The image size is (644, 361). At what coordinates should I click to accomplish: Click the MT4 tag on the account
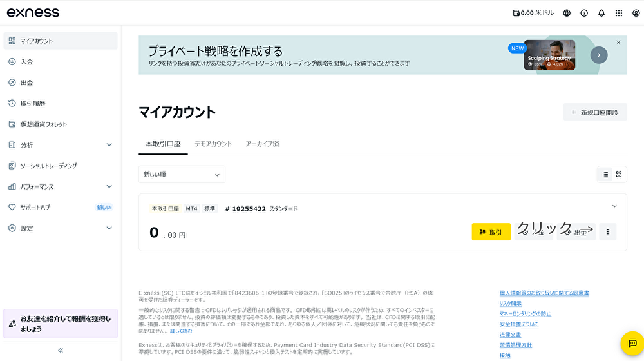(x=191, y=208)
